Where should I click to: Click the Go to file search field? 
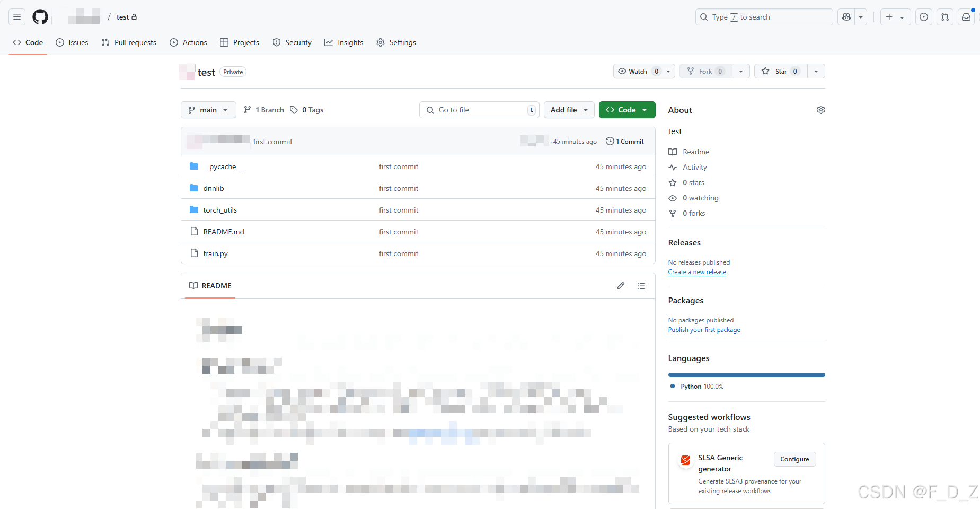coord(479,110)
